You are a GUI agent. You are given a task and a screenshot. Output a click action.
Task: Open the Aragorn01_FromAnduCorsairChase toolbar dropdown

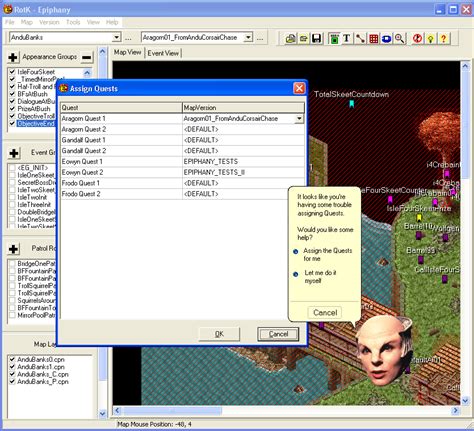[x=248, y=37]
